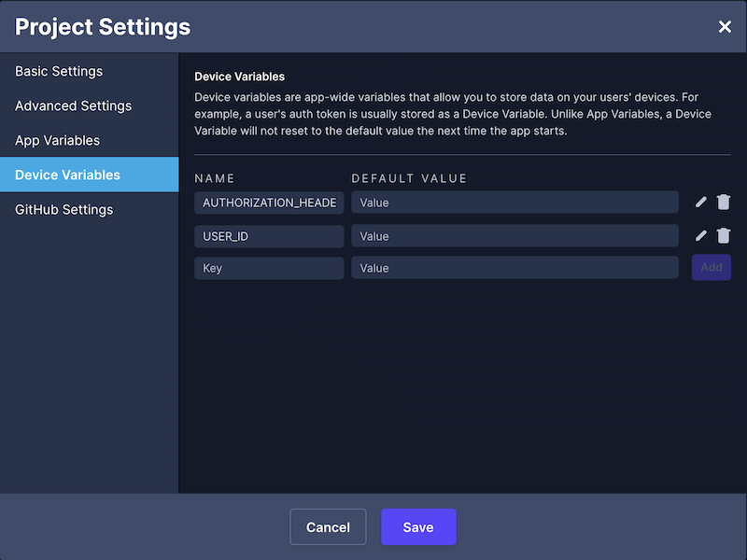Click the new variable Value field
Viewport: 747px width, 560px height.
[x=515, y=268]
